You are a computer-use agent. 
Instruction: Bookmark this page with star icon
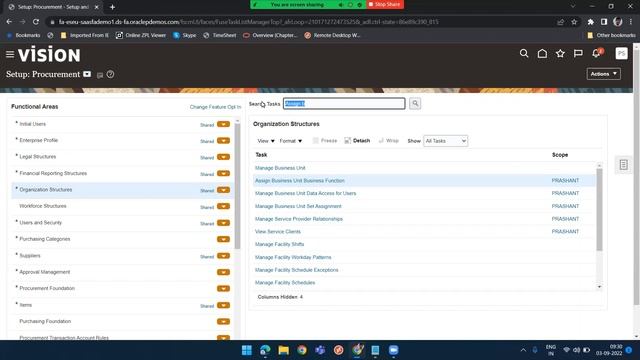pos(574,22)
